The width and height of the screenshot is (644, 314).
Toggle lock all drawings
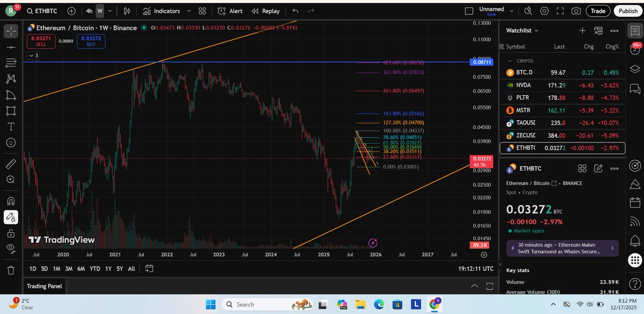pyautogui.click(x=11, y=233)
